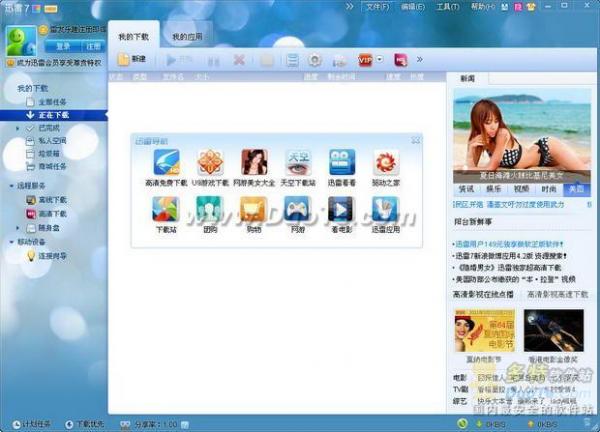
Task: Select the 资讯 news category tab
Action: [466, 189]
